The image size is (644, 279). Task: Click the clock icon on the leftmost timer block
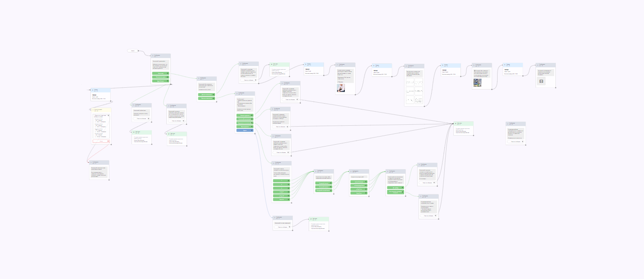92,90
